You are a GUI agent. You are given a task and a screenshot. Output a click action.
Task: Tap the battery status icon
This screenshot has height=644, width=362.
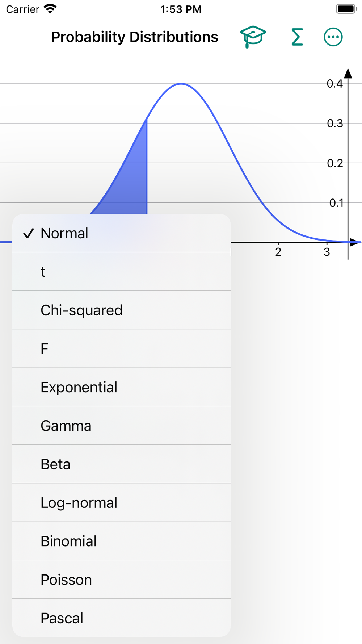click(346, 9)
